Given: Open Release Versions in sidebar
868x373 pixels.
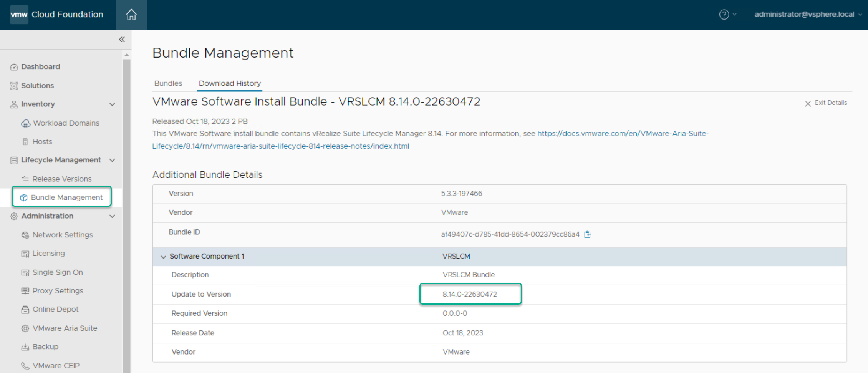Looking at the screenshot, I should click(62, 179).
